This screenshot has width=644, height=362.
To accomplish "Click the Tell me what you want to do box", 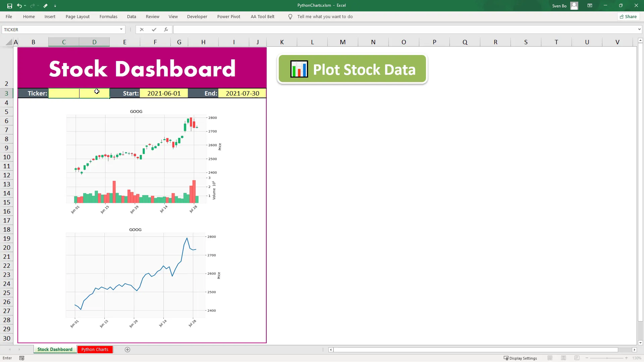I will point(325,16).
